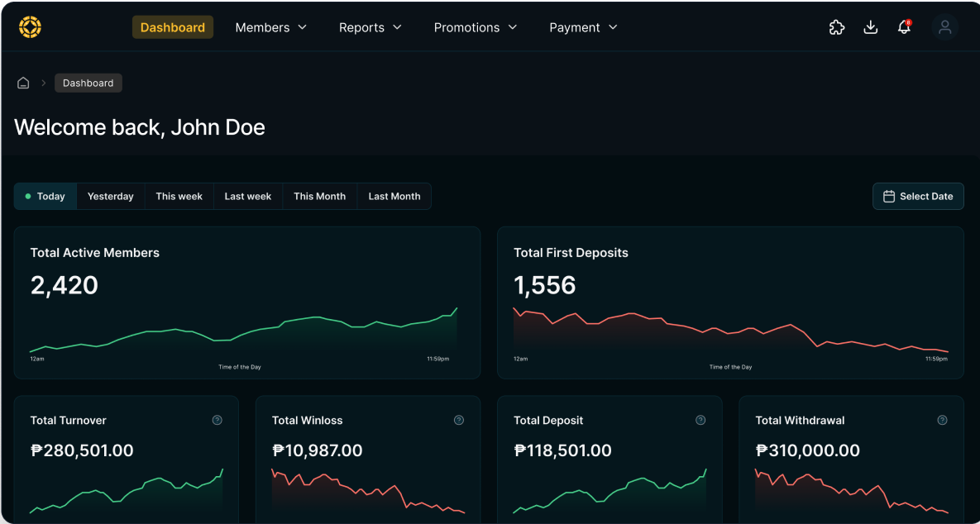Click the download icon in header
The width and height of the screenshot is (980, 524).
[x=870, y=27]
